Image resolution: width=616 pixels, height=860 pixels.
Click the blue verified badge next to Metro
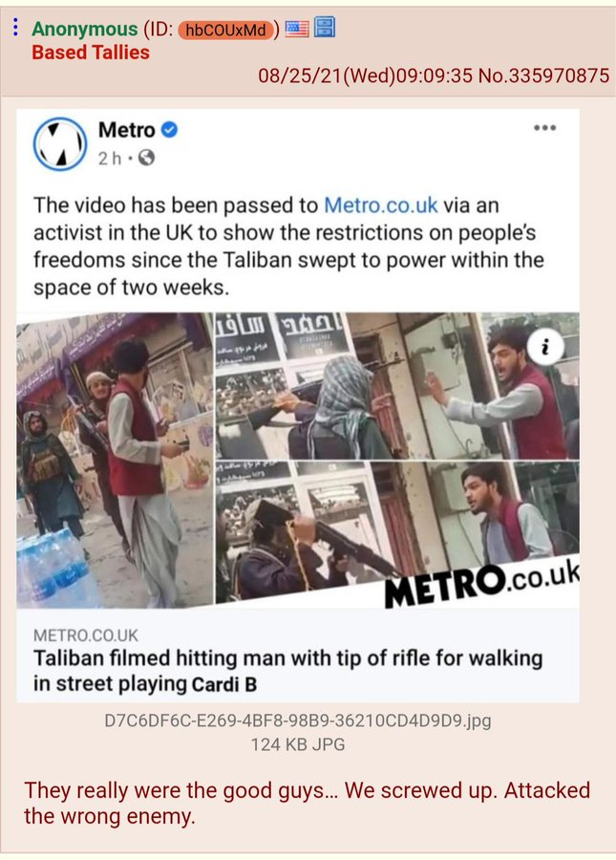point(169,130)
